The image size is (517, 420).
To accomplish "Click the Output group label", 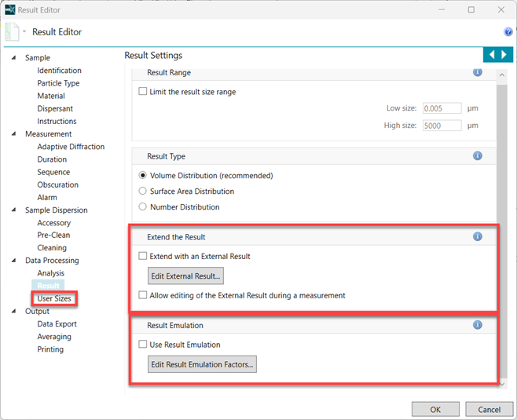I will pyautogui.click(x=37, y=312).
